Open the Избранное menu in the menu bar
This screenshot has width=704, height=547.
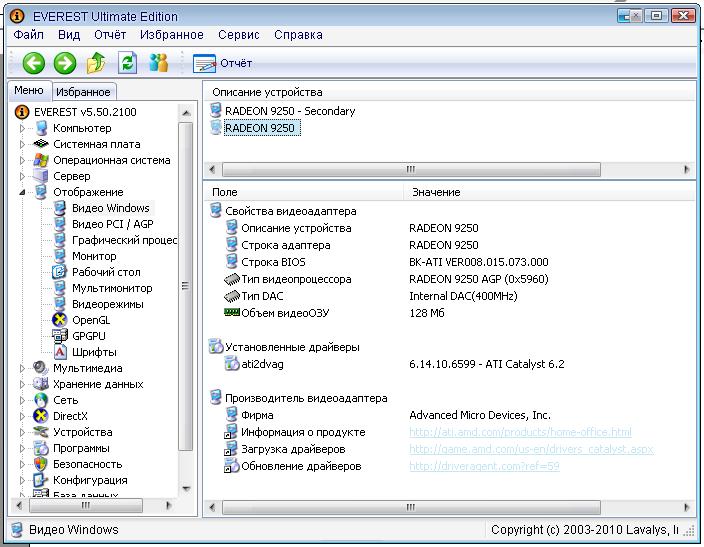click(172, 35)
